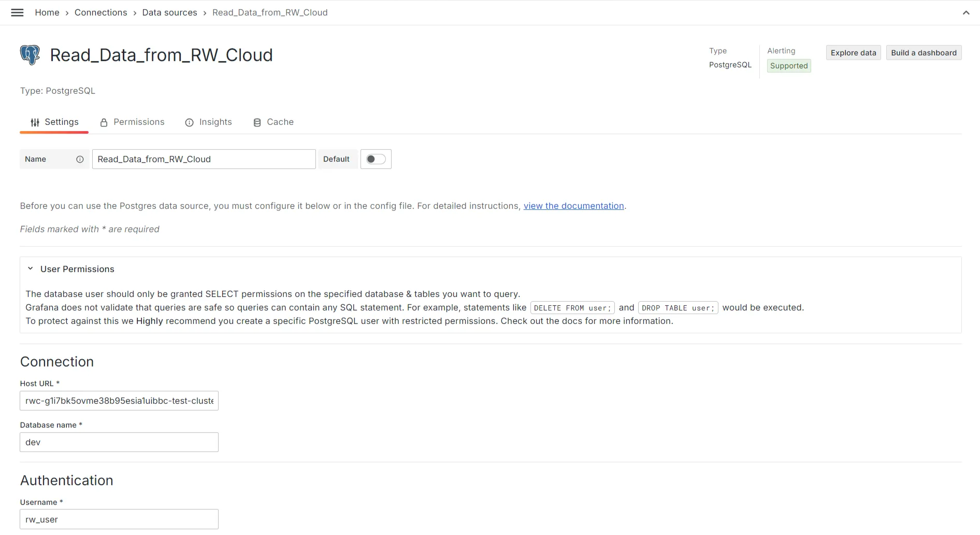Toggle the Default data source switch
The width and height of the screenshot is (980, 535).
click(376, 159)
